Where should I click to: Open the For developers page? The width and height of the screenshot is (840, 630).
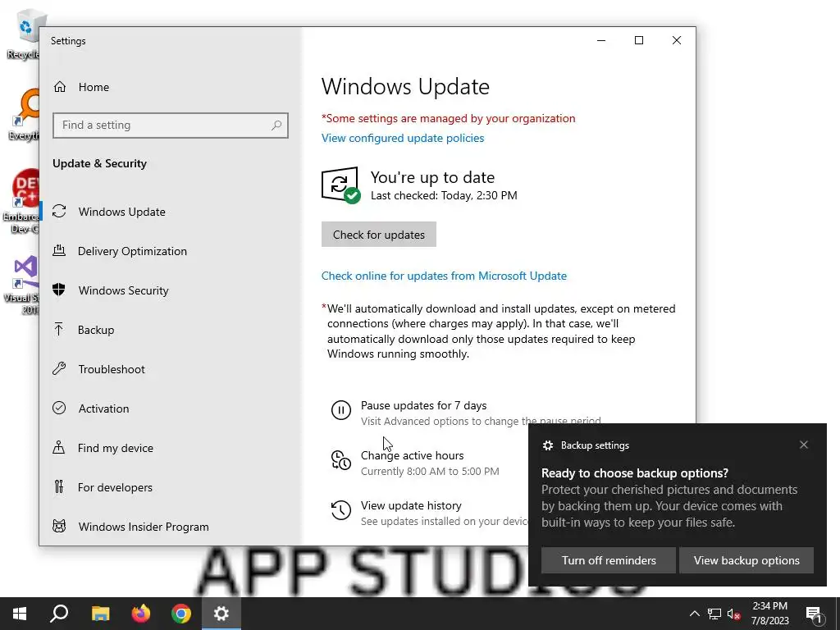click(171, 487)
